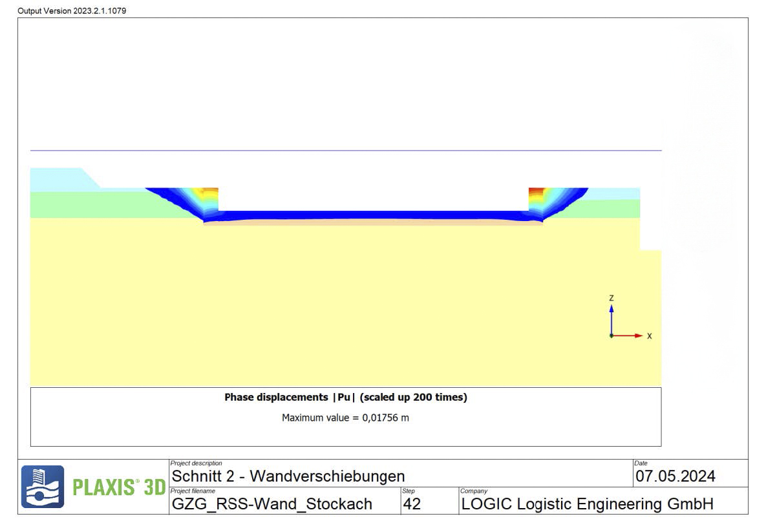The height and width of the screenshot is (532, 766).
Task: Select project description Schnitt 2 - Wandverschiebungen
Action: (x=288, y=476)
